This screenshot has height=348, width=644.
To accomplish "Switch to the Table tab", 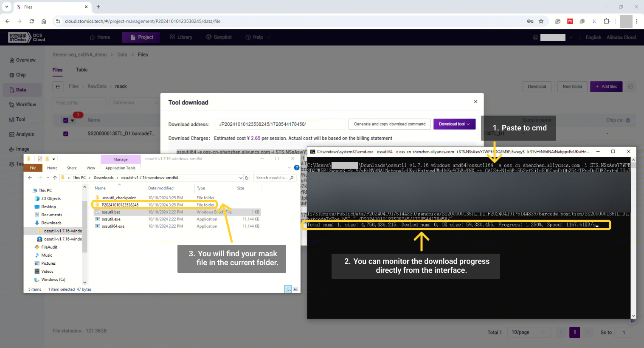I will pos(82,70).
